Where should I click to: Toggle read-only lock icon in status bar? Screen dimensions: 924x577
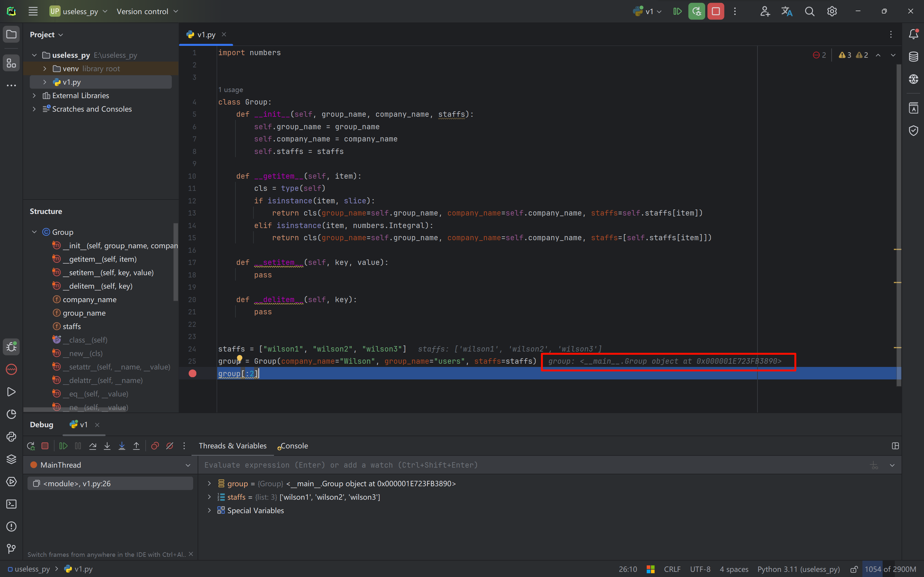point(854,569)
